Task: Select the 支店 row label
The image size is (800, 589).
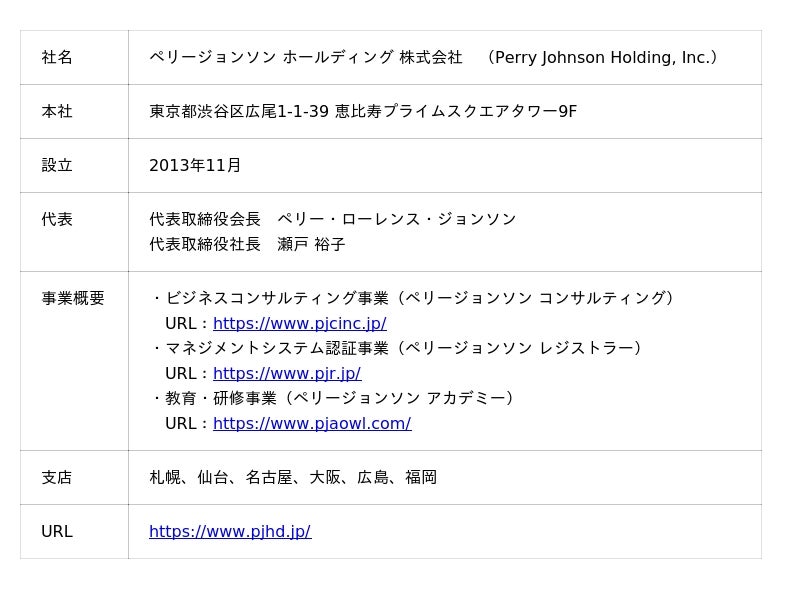Action: pyautogui.click(x=57, y=477)
